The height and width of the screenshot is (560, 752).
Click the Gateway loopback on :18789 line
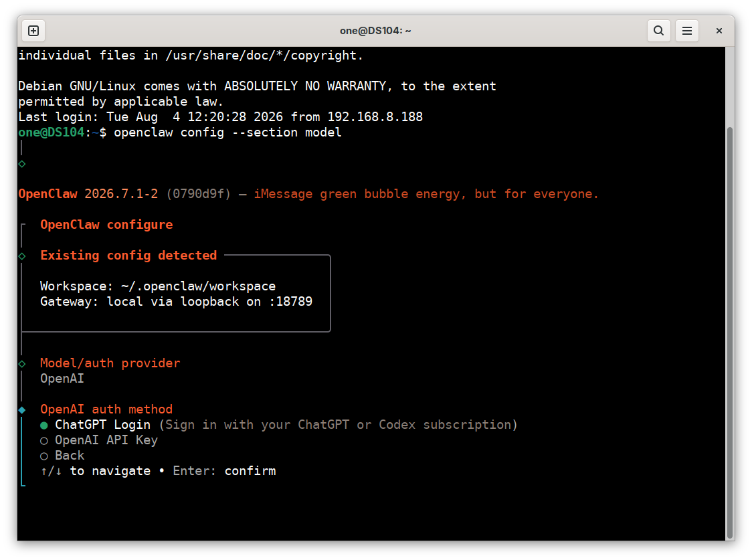pyautogui.click(x=176, y=302)
